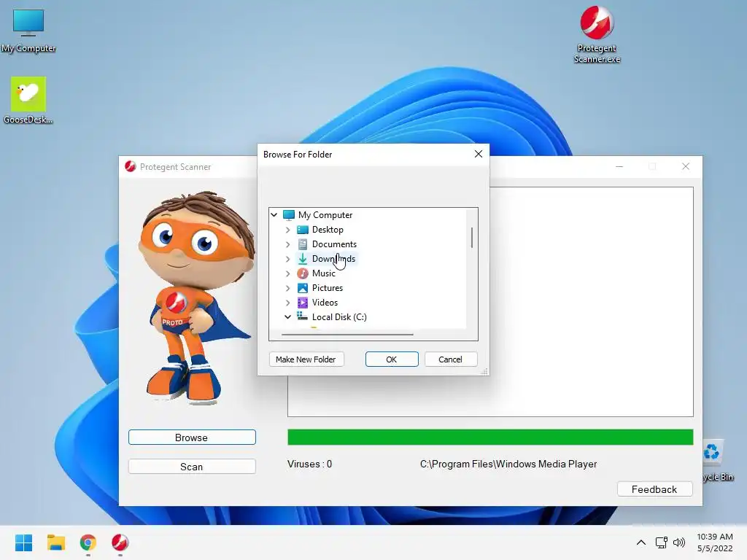Cancel the Browse For Folder dialog
The height and width of the screenshot is (560, 747).
point(450,359)
